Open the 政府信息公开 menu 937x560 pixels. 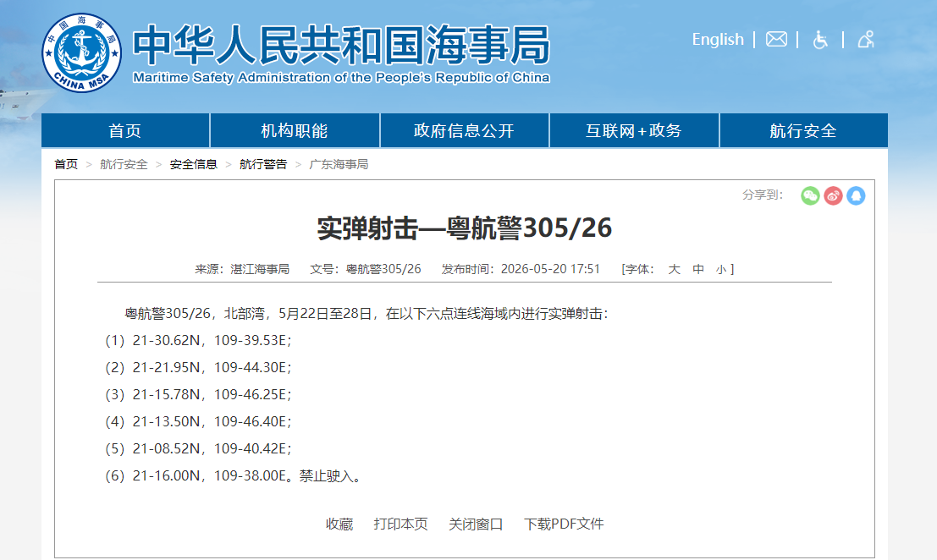pos(465,130)
